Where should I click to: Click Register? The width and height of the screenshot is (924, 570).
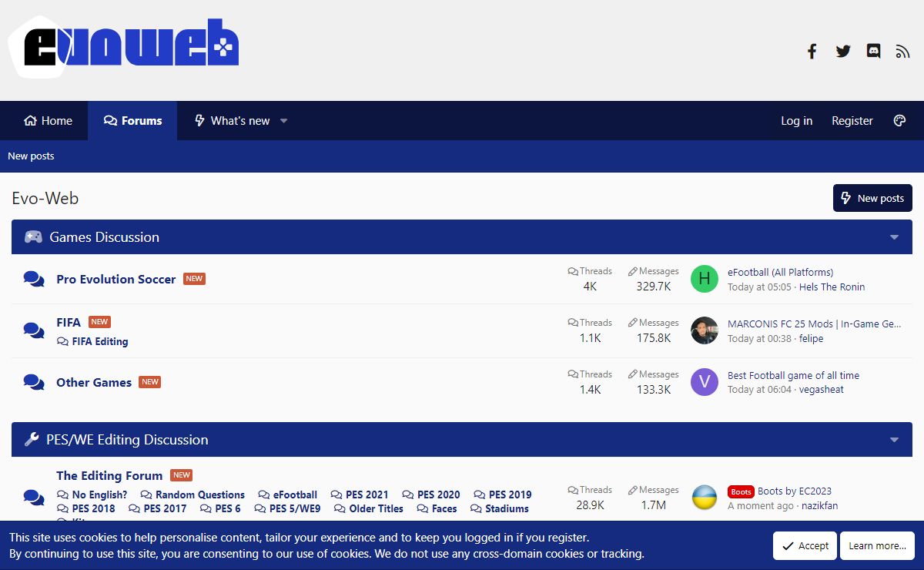[852, 121]
